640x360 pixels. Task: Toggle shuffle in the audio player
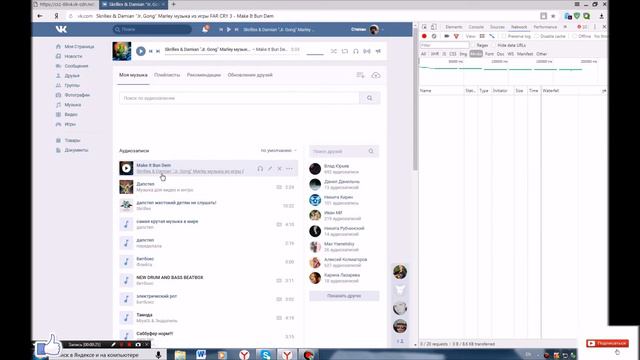[x=334, y=51]
